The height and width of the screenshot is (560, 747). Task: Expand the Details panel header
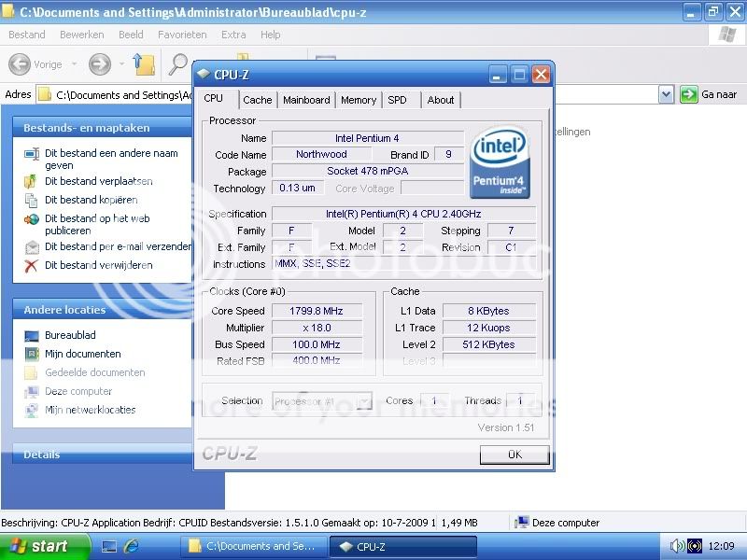point(103,455)
